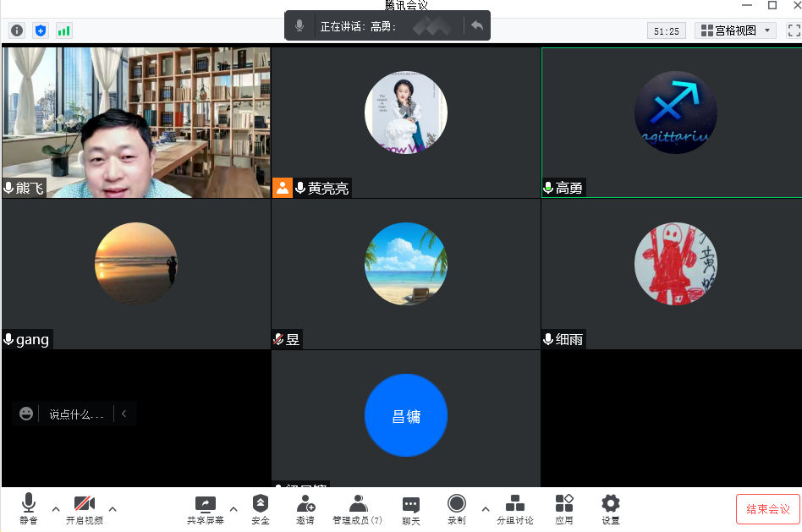Viewport: 802px width, 532px height.
Task: Open 分组讨论 breakout rooms
Action: (514, 509)
